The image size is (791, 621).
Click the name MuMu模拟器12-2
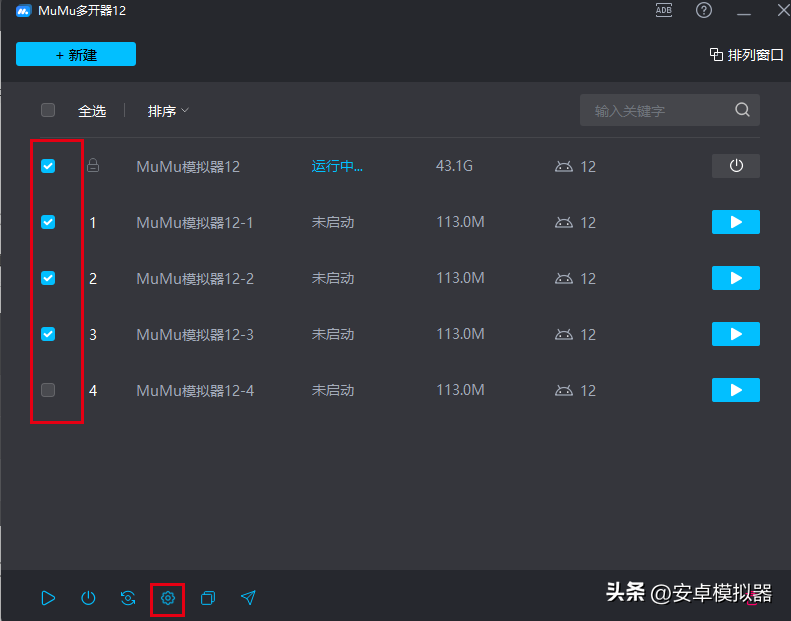195,278
